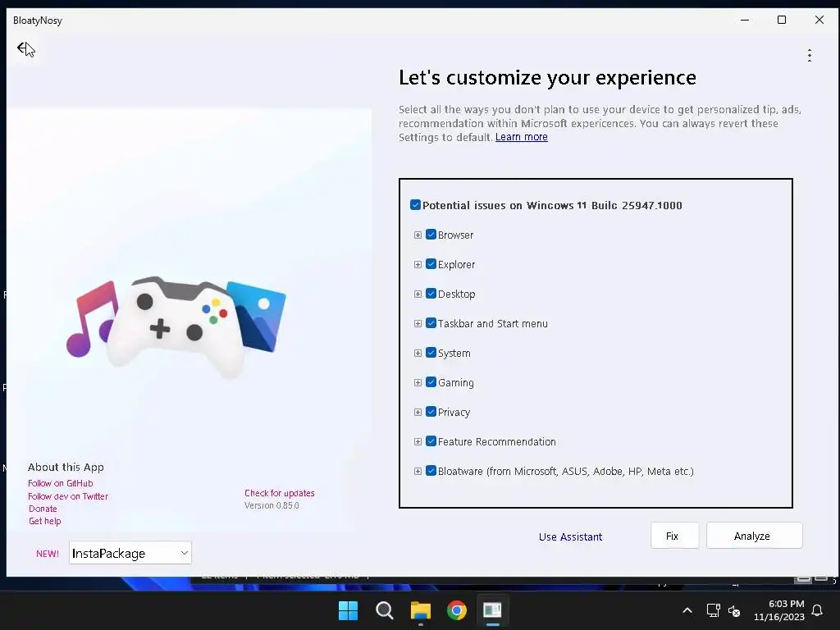Click the Fix button
840x630 pixels.
pos(674,536)
